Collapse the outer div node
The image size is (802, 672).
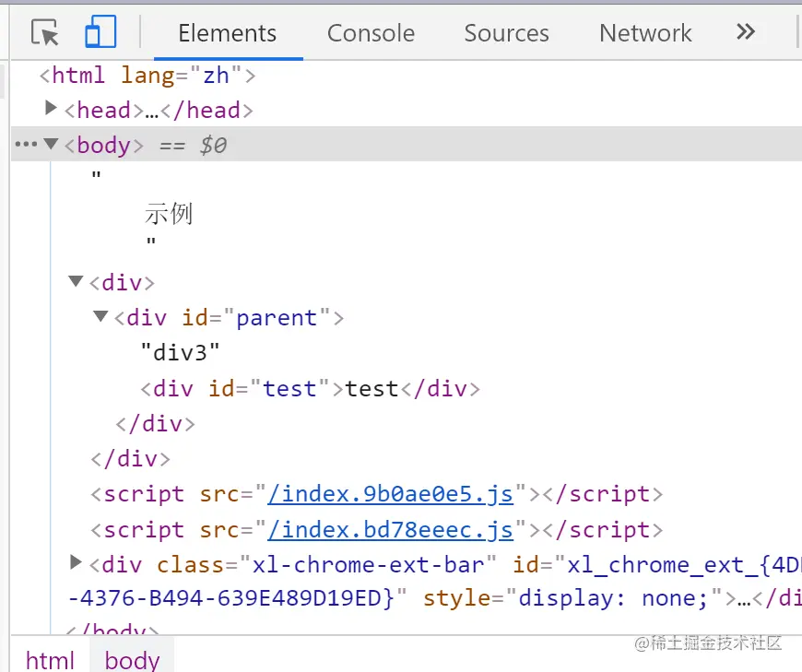tap(76, 281)
